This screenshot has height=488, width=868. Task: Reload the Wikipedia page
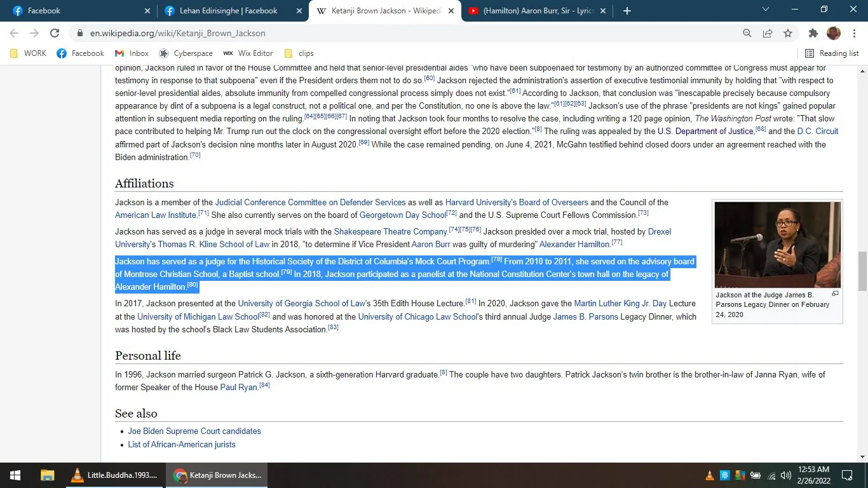point(55,33)
